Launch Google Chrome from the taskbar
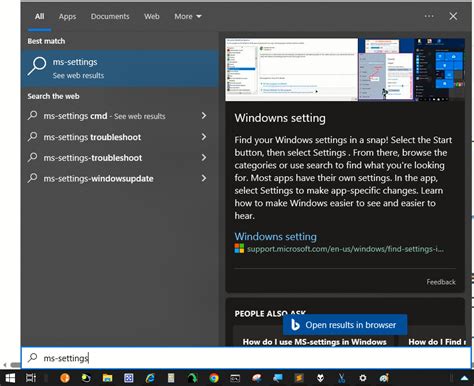 pos(214,378)
